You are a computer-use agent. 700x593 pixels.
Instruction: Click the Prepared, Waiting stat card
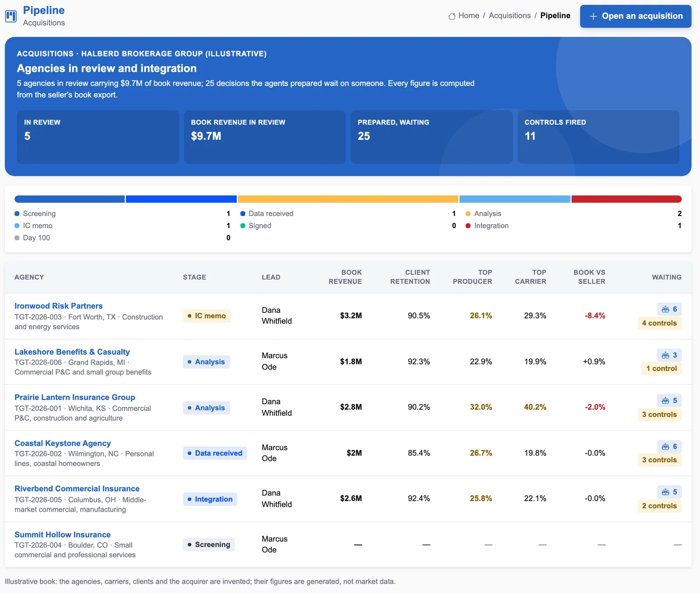431,137
